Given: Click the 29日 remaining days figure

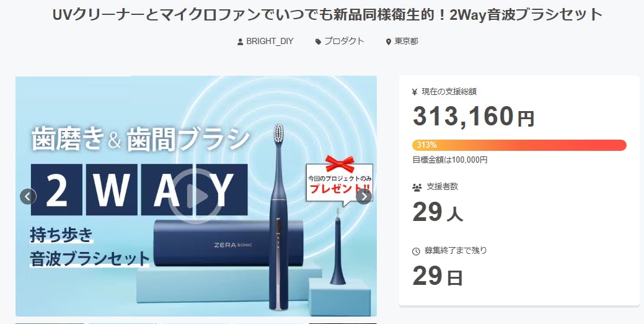Looking at the screenshot, I should click(438, 276).
